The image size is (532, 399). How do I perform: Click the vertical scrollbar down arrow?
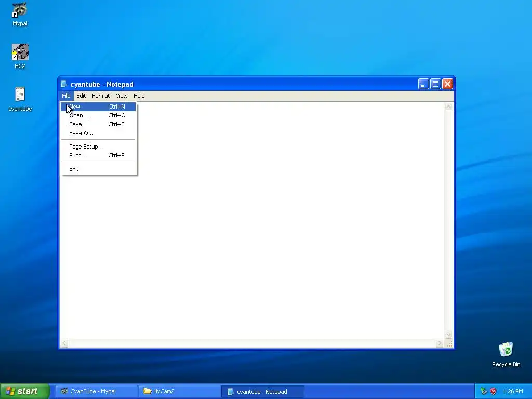(x=448, y=335)
